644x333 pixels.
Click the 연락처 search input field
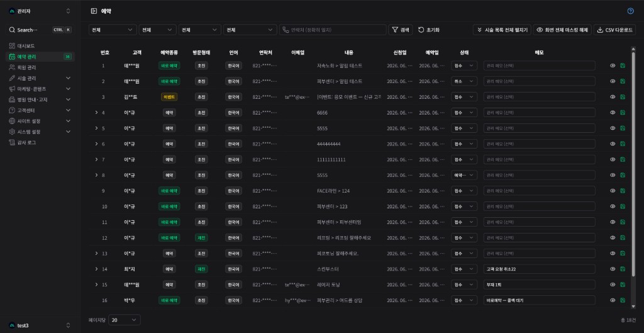(333, 30)
